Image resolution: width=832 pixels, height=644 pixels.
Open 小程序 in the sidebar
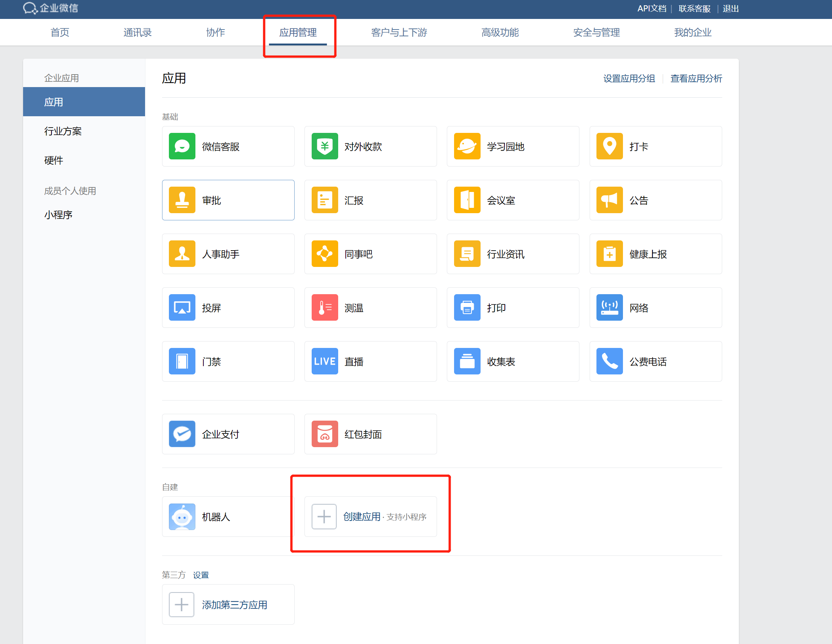58,215
